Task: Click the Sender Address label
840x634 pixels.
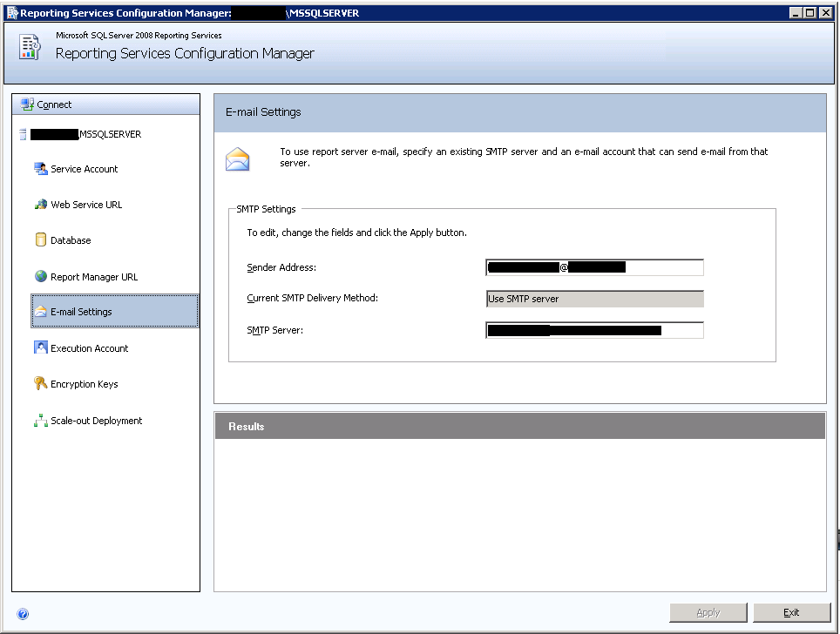Action: (281, 267)
